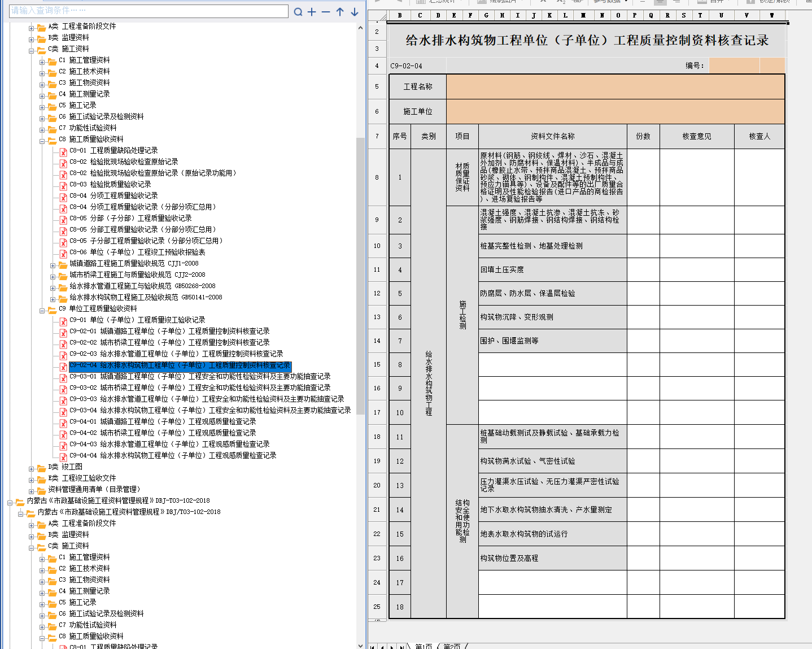Click the plus expand-all icon
The height and width of the screenshot is (649, 812).
[x=312, y=12]
